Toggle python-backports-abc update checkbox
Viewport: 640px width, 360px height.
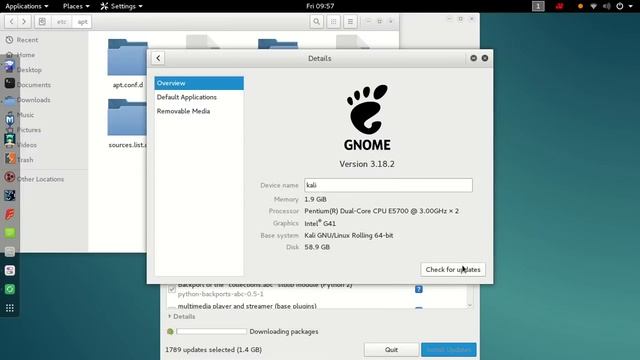[x=172, y=289]
